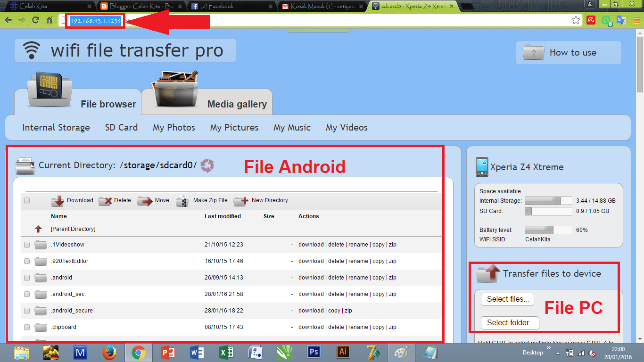Switch to the Blogger: Celah Kita browser tab
Image resolution: width=644 pixels, height=362 pixels.
pyautogui.click(x=142, y=6)
